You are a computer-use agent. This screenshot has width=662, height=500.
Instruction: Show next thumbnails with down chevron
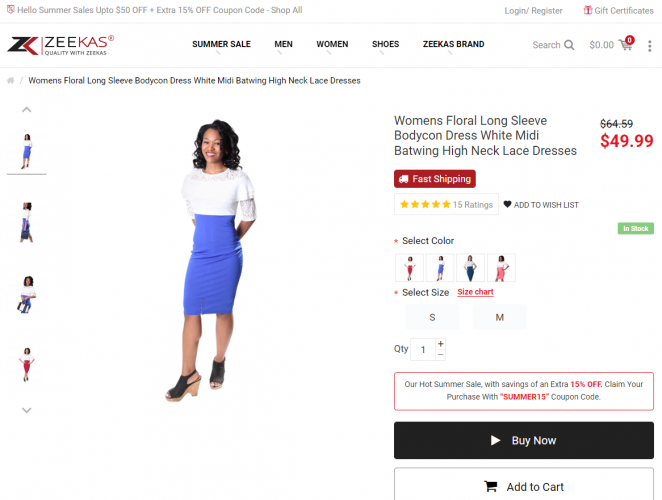click(x=27, y=410)
